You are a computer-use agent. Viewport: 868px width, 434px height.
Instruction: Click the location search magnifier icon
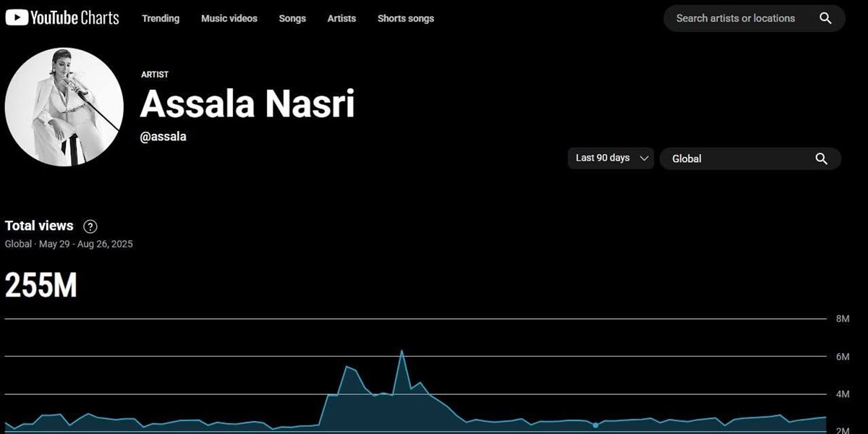point(821,158)
